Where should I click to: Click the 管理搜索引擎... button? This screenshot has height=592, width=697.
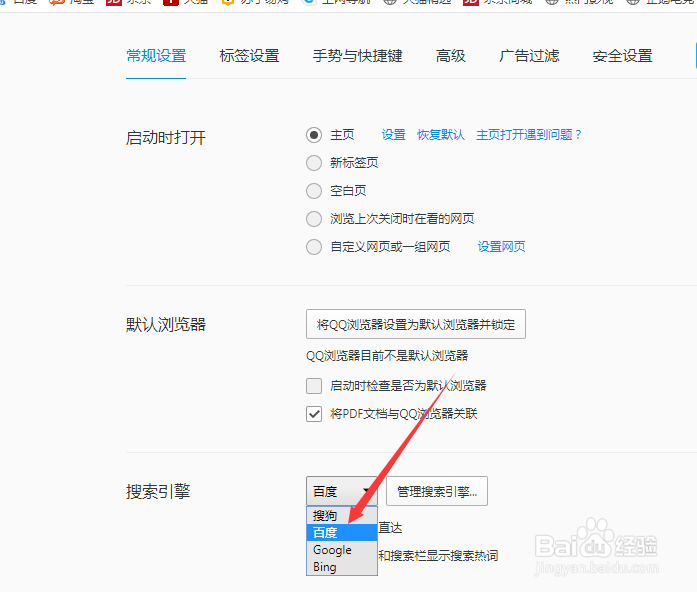[x=437, y=491]
